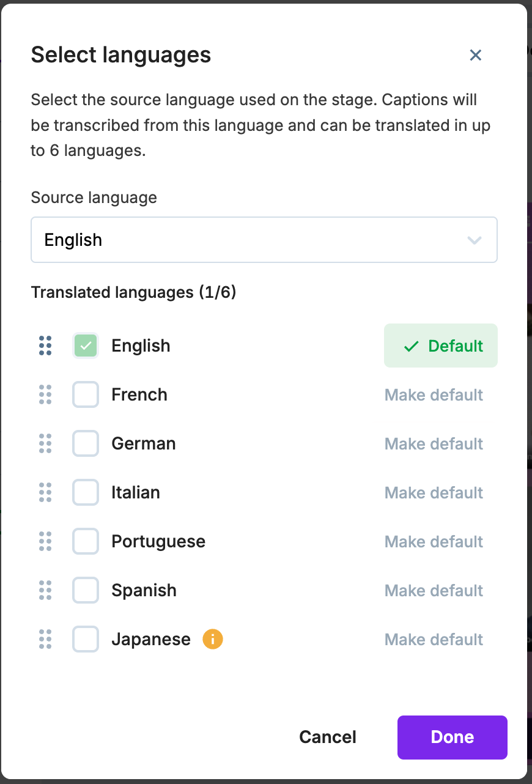532x784 pixels.
Task: Close the Select languages dialog
Action: tap(476, 55)
